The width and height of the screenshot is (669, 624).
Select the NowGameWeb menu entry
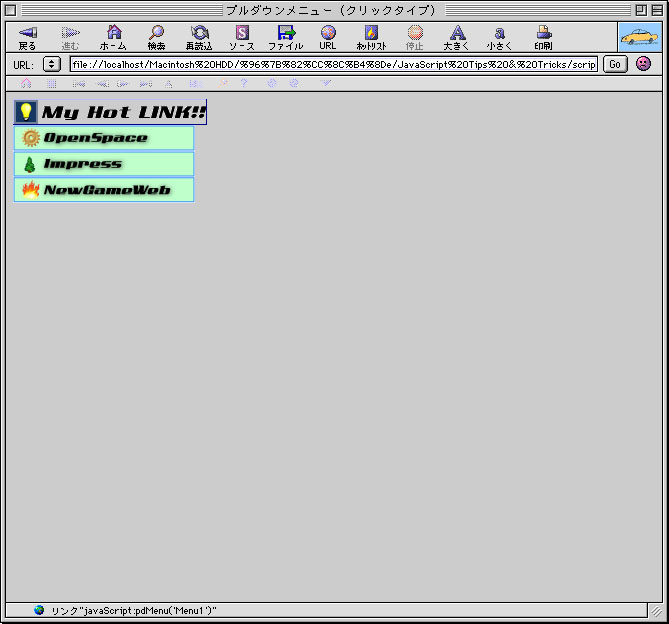104,190
